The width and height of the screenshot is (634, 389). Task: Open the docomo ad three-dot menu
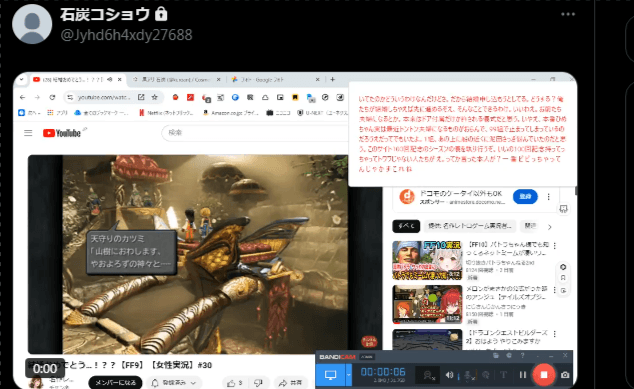[548, 197]
